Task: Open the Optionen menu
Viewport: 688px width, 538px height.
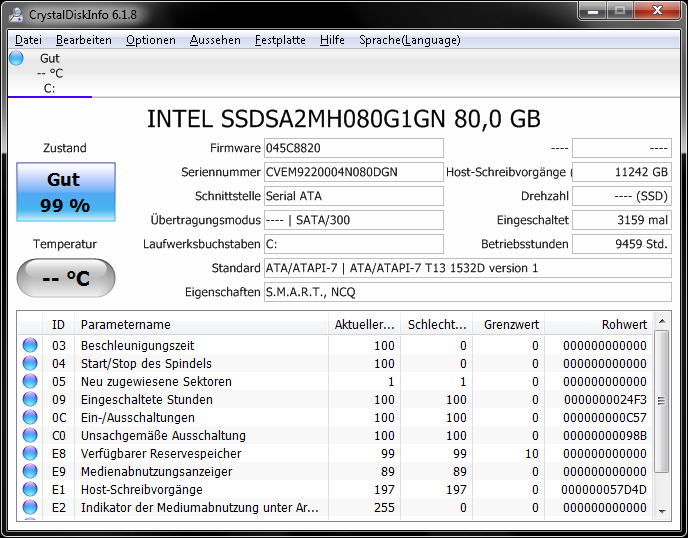Action: coord(151,40)
